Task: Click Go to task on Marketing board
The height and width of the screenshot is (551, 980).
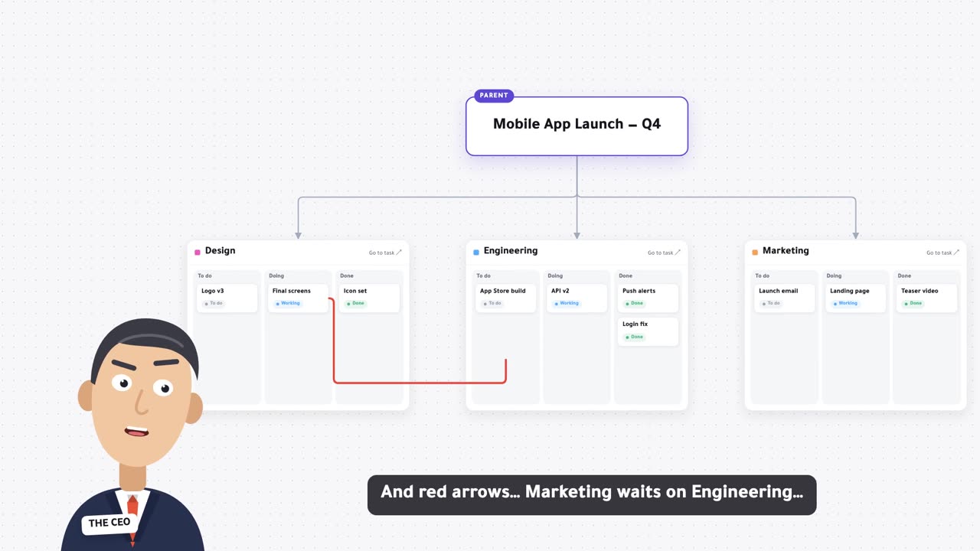Action: pyautogui.click(x=942, y=253)
